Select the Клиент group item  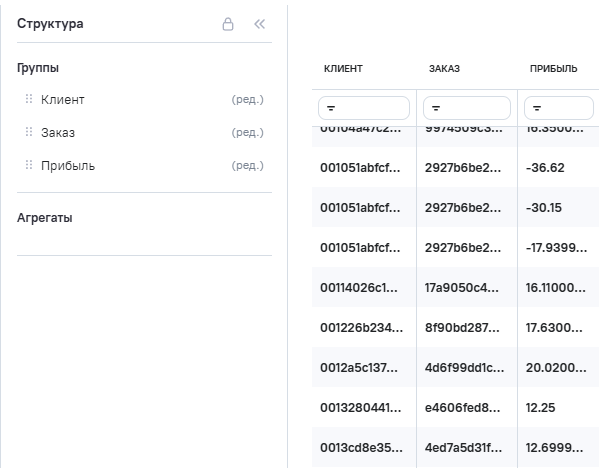[x=144, y=99]
